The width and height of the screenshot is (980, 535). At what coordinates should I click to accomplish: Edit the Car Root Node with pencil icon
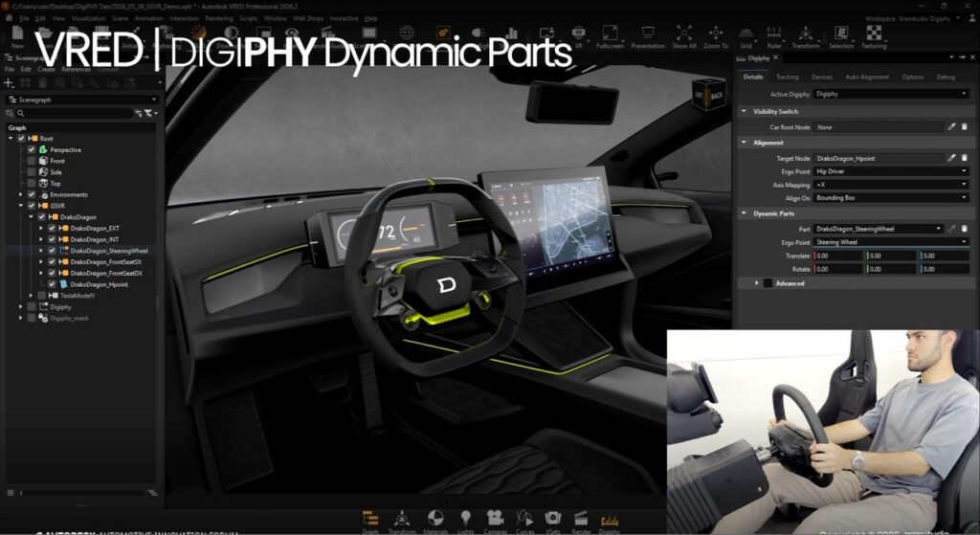[x=951, y=127]
